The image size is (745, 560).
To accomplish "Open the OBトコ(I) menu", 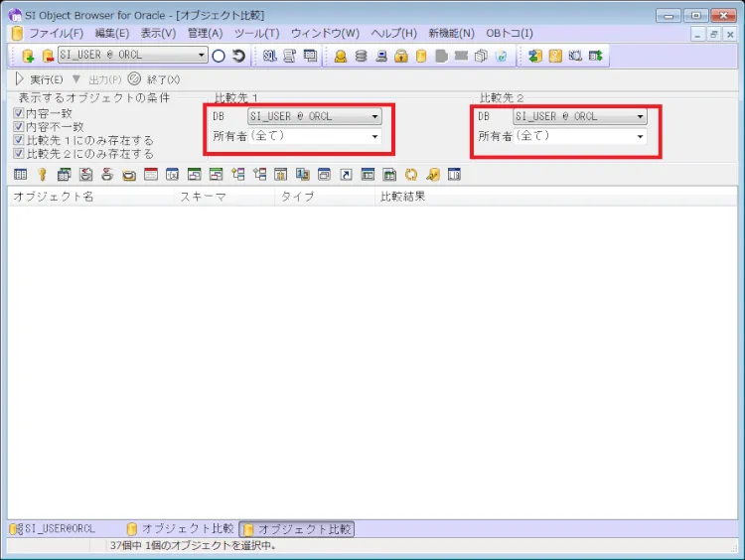I will pyautogui.click(x=509, y=33).
